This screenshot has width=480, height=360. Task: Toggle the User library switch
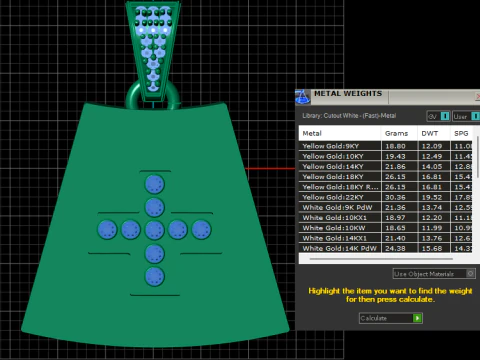coord(475,116)
